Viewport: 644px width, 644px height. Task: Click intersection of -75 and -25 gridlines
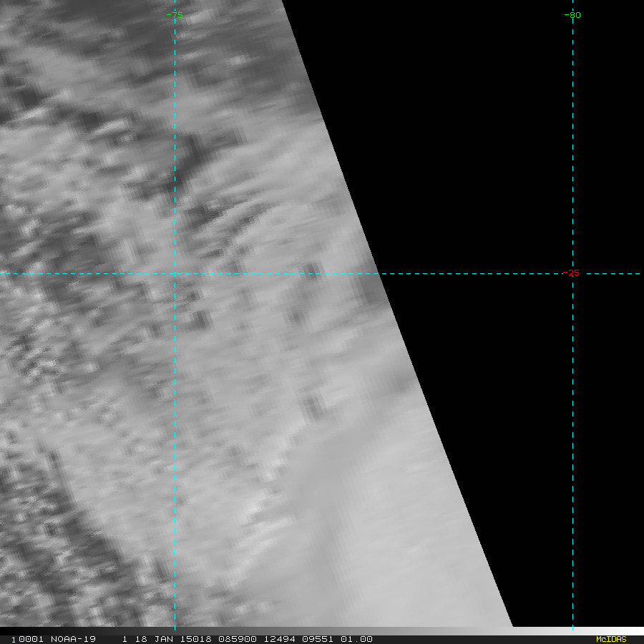click(175, 273)
